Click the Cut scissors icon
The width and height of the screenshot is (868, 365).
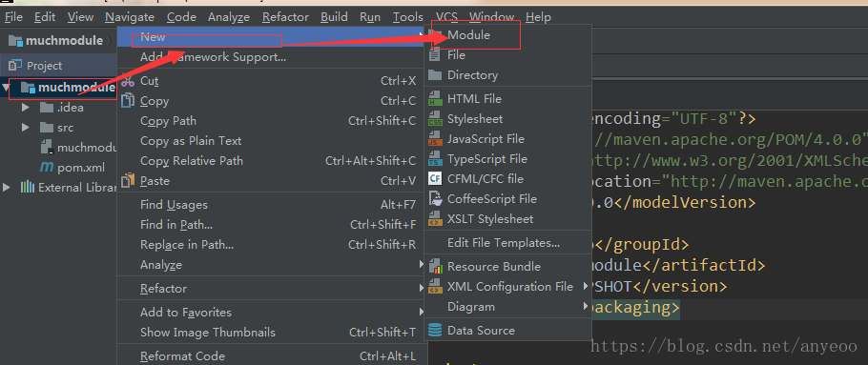[x=128, y=81]
